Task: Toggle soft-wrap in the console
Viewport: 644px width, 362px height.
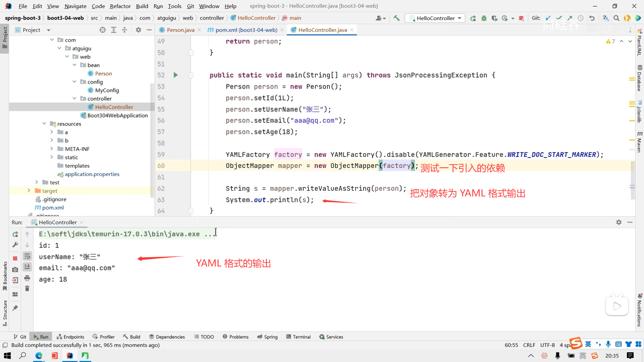Action: coord(27,256)
